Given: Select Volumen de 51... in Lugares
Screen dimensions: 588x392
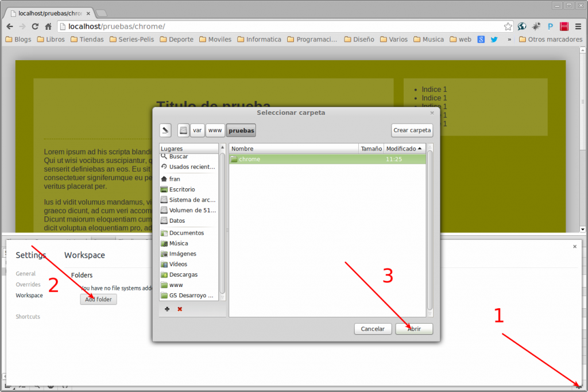Looking at the screenshot, I should [x=188, y=210].
